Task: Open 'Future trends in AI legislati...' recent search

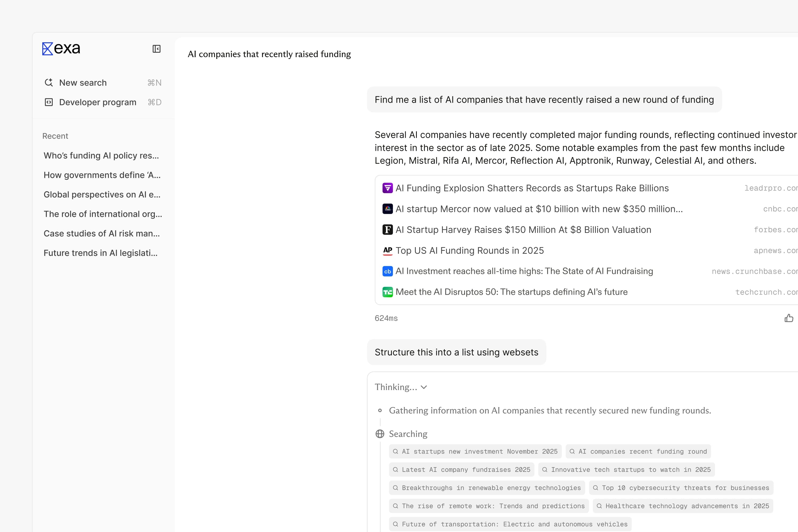Action: 101,253
